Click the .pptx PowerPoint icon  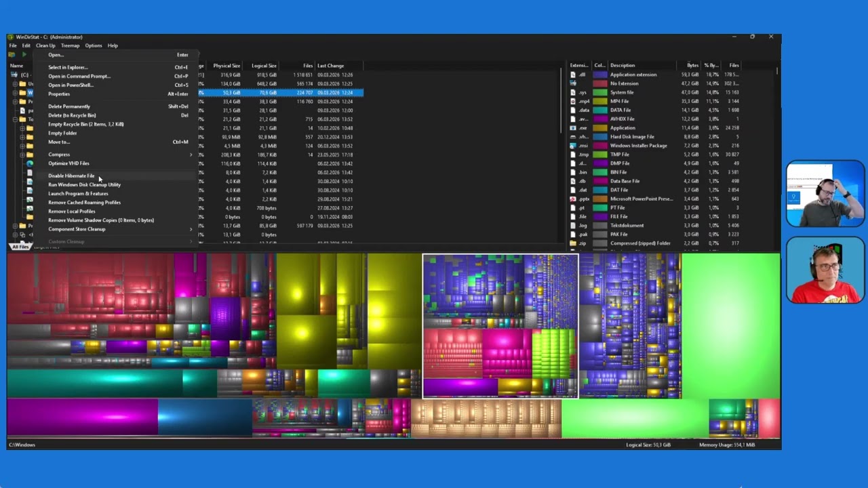coord(573,199)
